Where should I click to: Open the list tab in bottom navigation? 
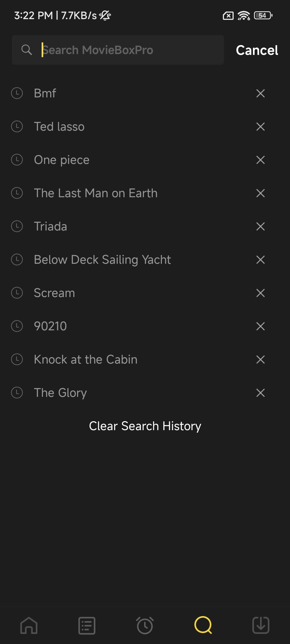tap(87, 625)
